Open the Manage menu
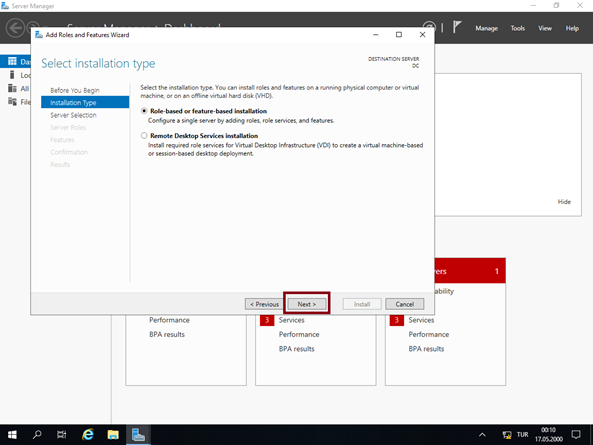 486,28
